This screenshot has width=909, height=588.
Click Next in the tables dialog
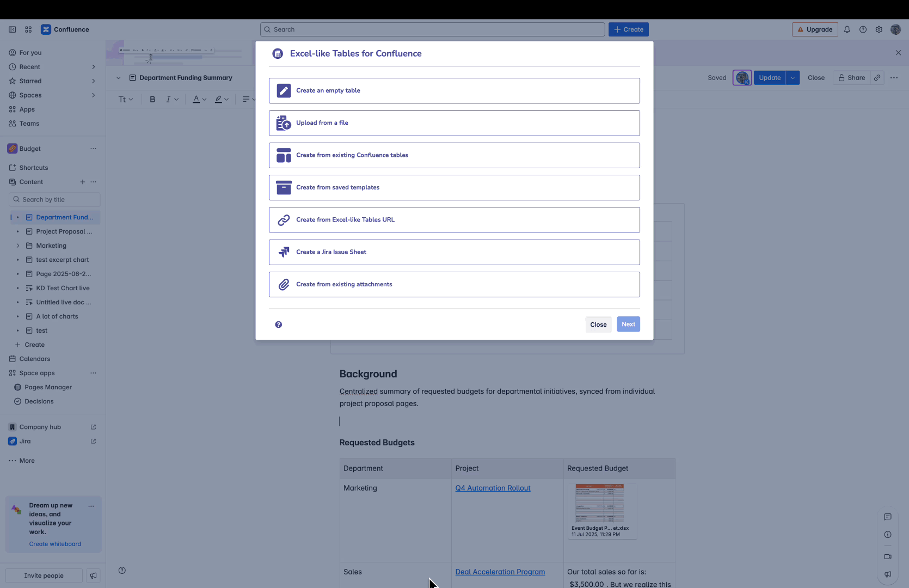pyautogui.click(x=628, y=324)
